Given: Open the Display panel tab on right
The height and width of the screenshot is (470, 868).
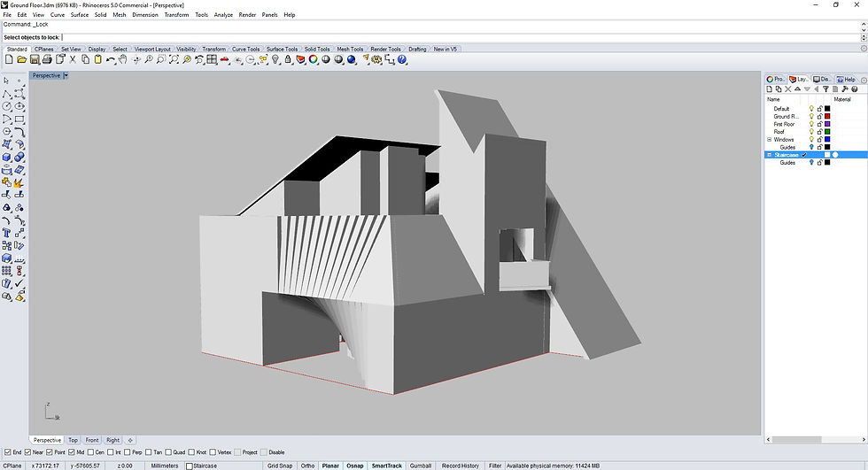Looking at the screenshot, I should pos(822,79).
